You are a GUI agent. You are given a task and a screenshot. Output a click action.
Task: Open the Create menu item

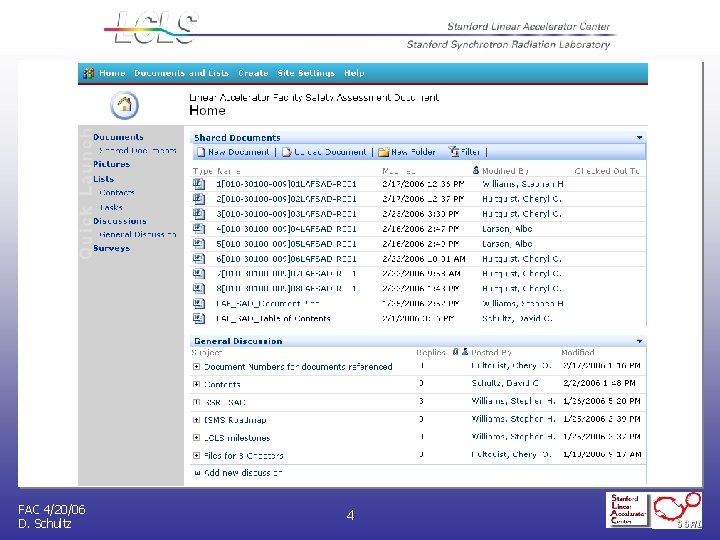coord(253,73)
